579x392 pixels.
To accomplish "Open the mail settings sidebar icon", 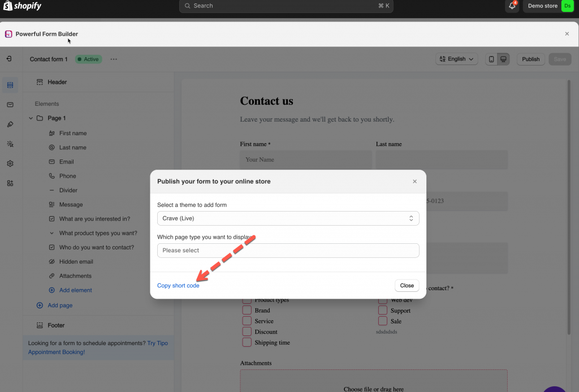I will click(10, 105).
